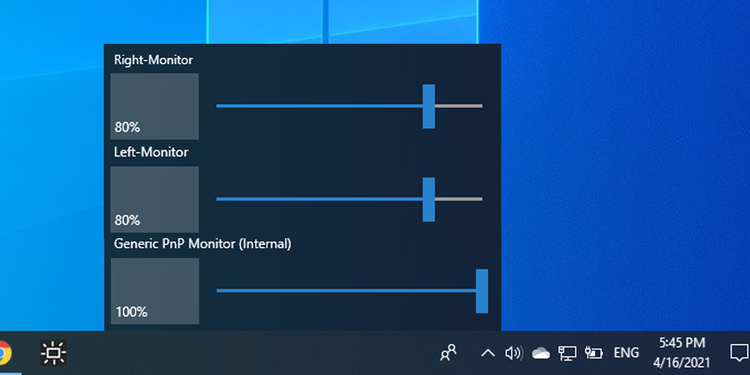This screenshot has height=375, width=750.
Task: Open the Action Center notifications icon
Action: [739, 353]
